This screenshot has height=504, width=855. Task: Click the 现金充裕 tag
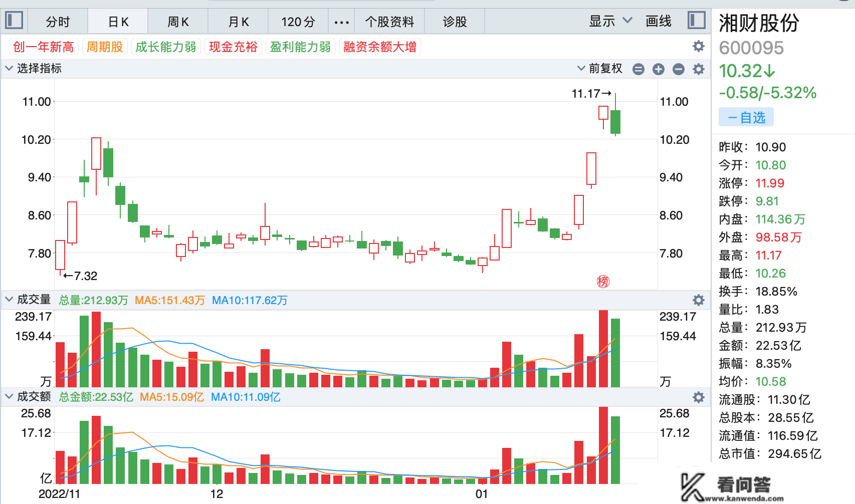[x=233, y=47]
